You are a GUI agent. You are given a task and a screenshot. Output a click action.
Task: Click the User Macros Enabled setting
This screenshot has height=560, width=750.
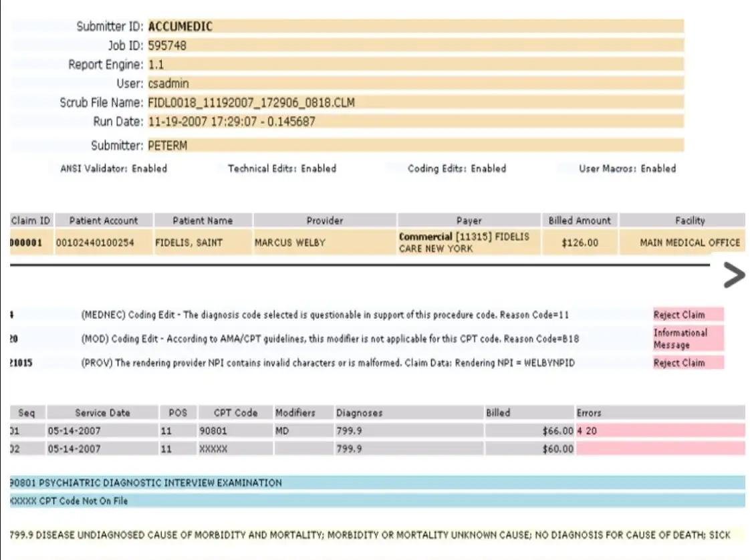coord(628,168)
